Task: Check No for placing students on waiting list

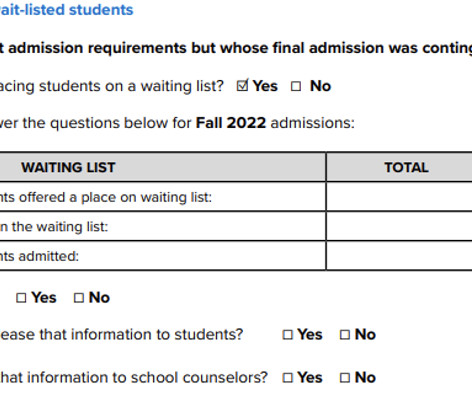Action: point(296,86)
